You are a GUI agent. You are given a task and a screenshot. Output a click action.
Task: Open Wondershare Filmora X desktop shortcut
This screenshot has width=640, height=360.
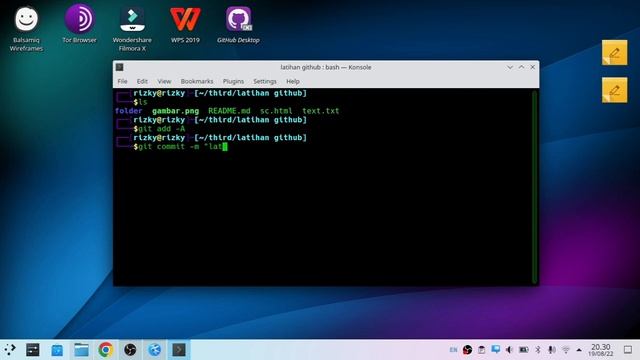coord(132,29)
